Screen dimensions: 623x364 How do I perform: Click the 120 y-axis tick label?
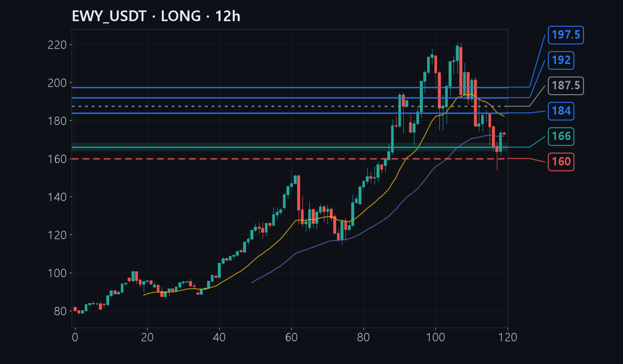57,235
